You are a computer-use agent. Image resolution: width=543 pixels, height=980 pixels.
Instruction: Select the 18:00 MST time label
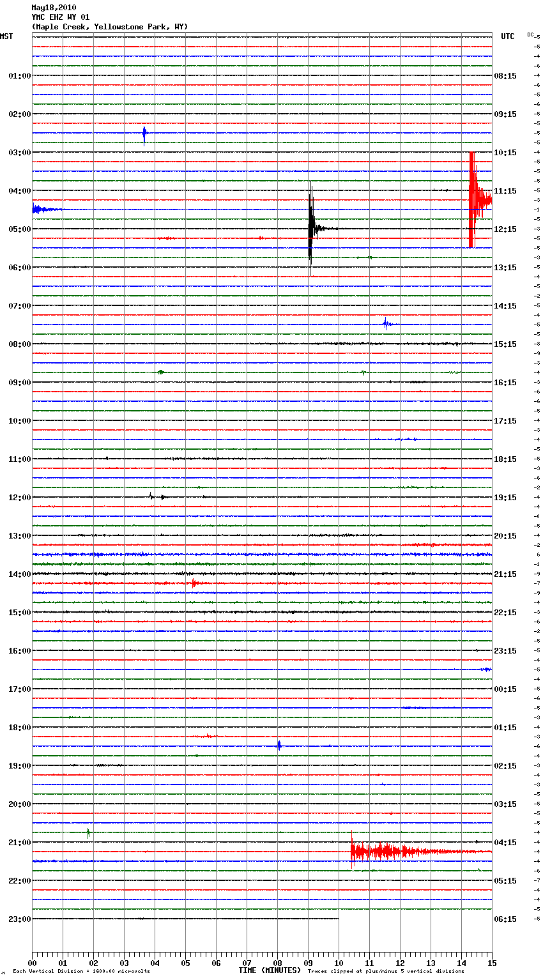tap(19, 728)
